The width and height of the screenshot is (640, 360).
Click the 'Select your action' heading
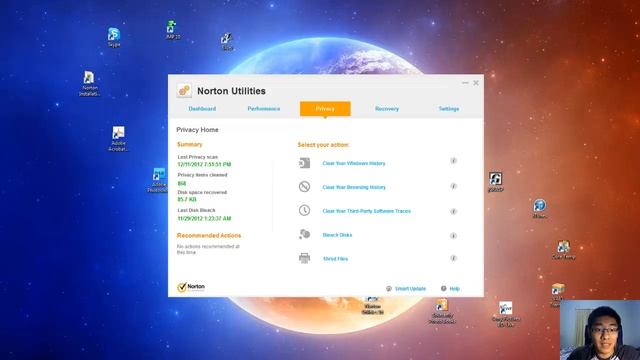click(x=323, y=145)
